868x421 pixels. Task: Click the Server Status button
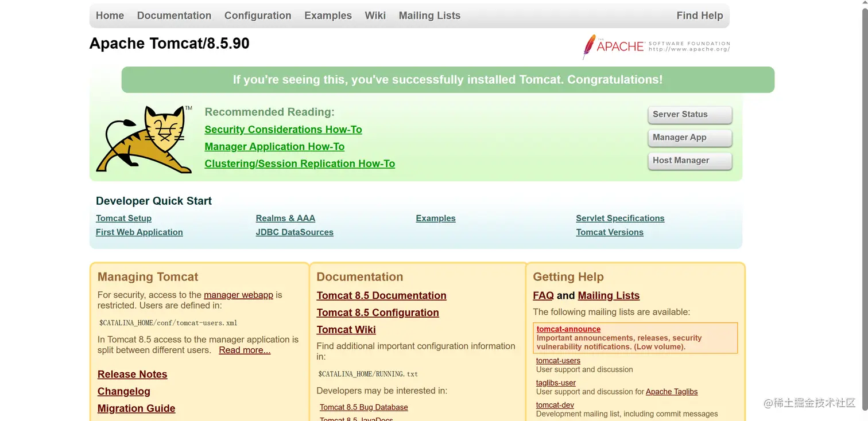point(690,115)
